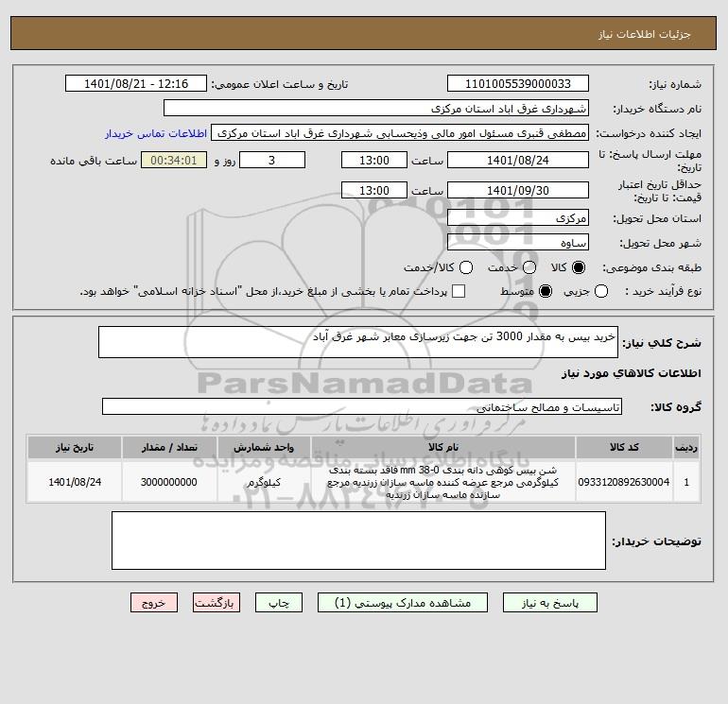Click the واحد شمارش column header
728x704 pixels.
264,447
